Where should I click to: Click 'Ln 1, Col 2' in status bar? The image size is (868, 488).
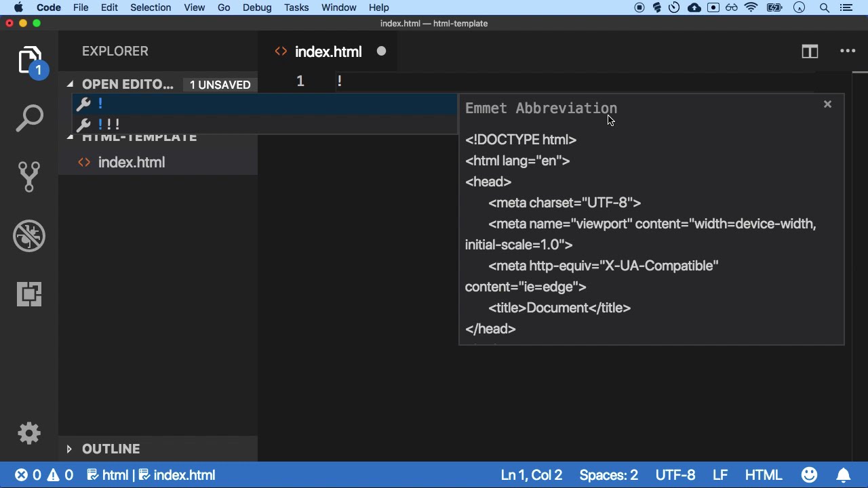(x=532, y=475)
